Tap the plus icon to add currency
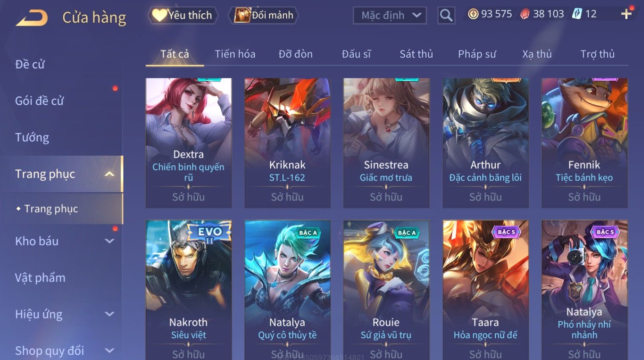This screenshot has width=644, height=360. pyautogui.click(x=626, y=14)
